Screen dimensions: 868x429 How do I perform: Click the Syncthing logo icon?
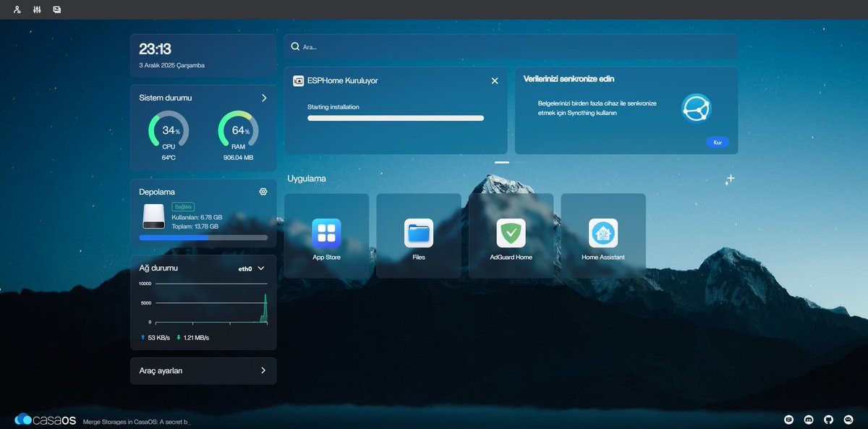coord(697,109)
